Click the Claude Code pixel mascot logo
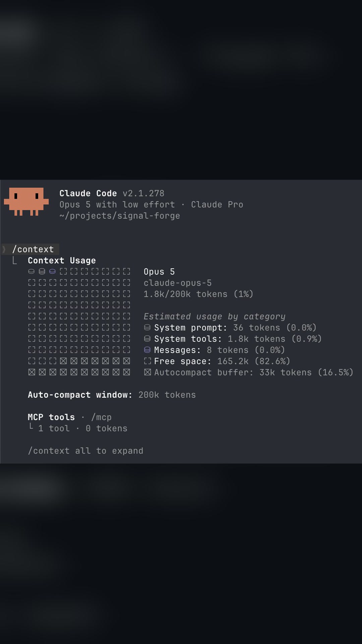 pos(26,202)
